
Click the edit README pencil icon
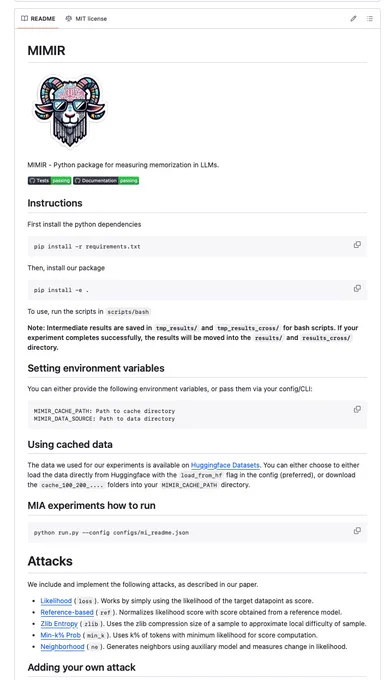tap(354, 19)
